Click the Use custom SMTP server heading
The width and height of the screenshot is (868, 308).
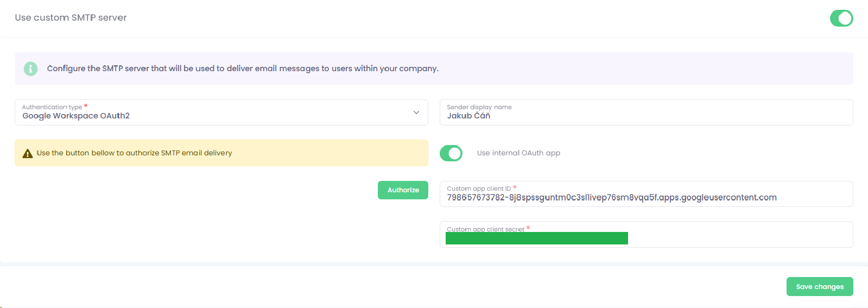coord(71,18)
